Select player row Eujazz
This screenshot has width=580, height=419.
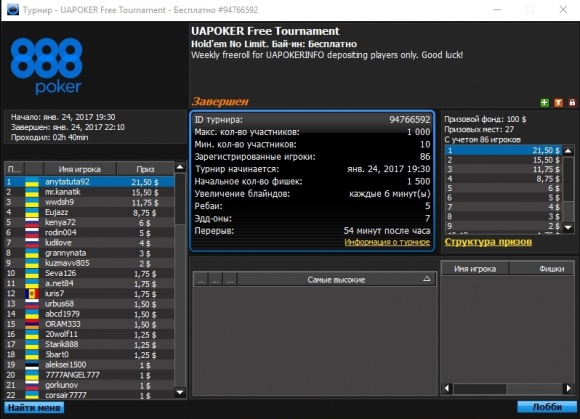coord(89,212)
